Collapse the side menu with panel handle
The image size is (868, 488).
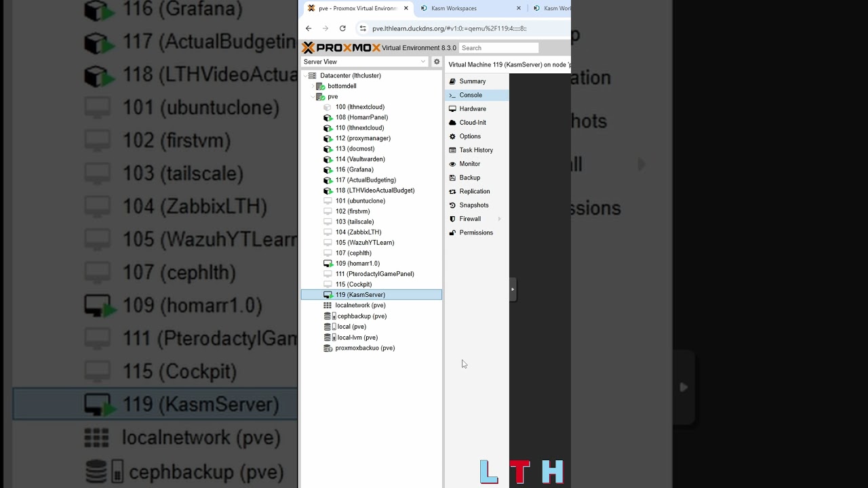pyautogui.click(x=513, y=289)
